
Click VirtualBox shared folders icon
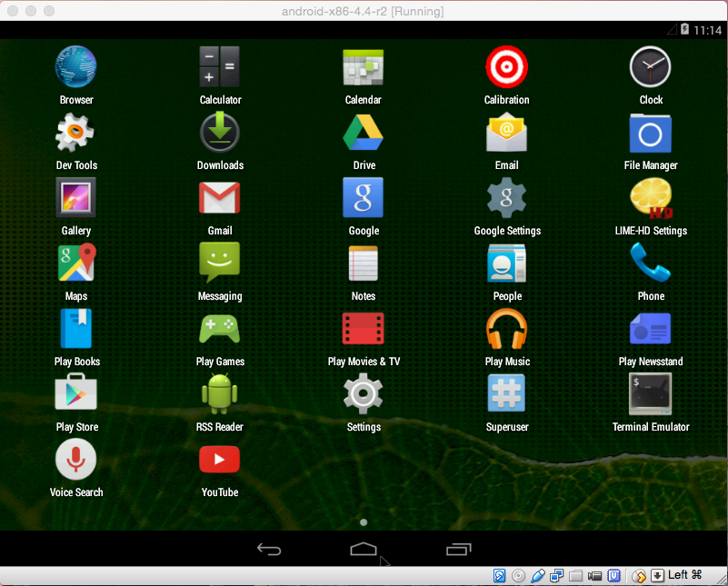pyautogui.click(x=575, y=576)
